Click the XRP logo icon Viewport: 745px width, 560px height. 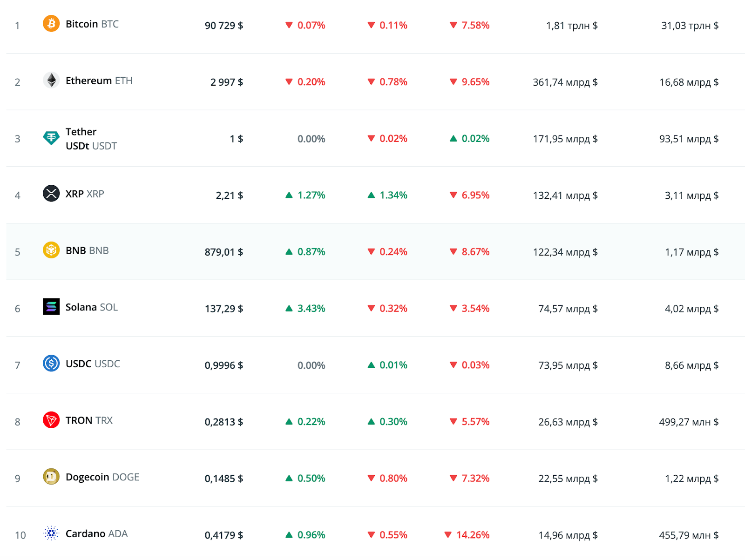click(51, 194)
